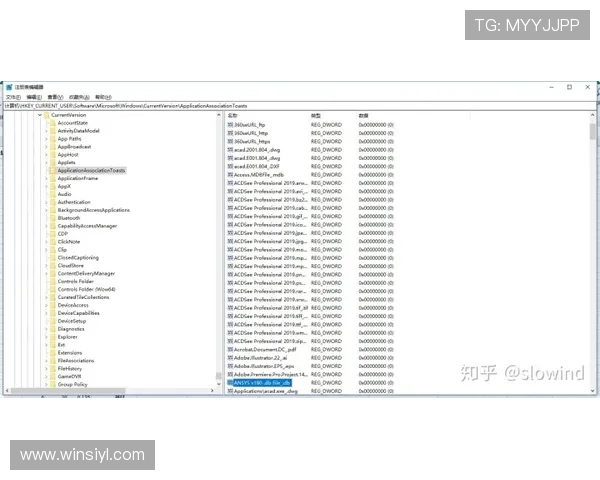This screenshot has width=600, height=480.
Task: Collapse the CurrentVersion tree node
Action: coord(39,115)
